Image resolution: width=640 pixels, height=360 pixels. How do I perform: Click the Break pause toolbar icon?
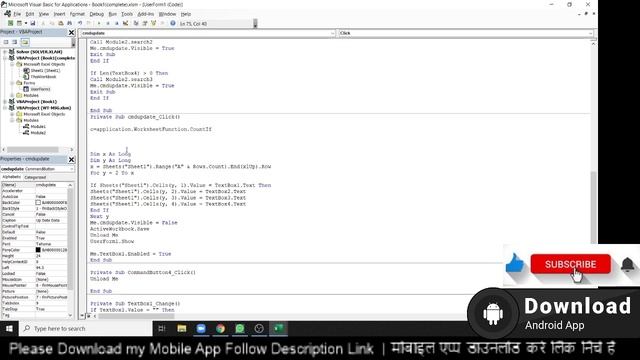tap(108, 23)
